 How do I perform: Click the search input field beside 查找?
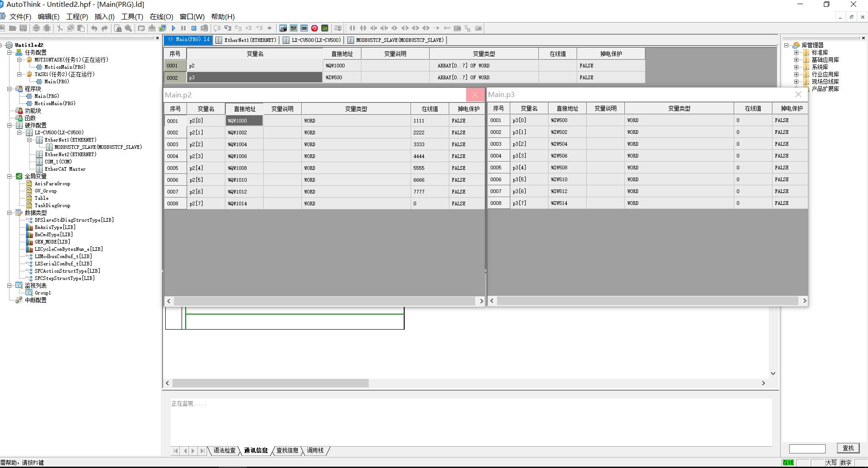pyautogui.click(x=807, y=449)
